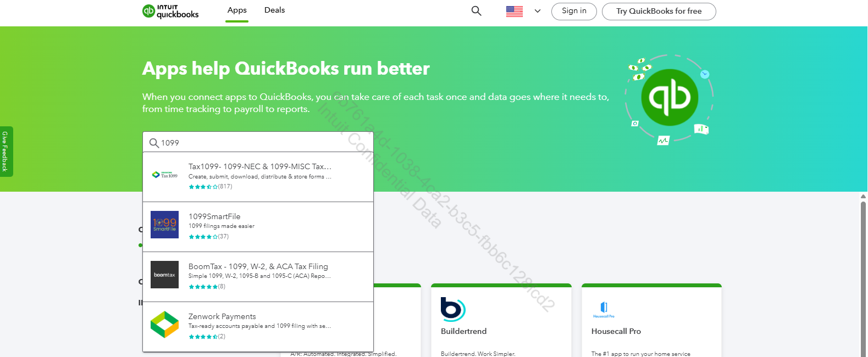
Task: Click the US flag icon
Action: (x=515, y=11)
